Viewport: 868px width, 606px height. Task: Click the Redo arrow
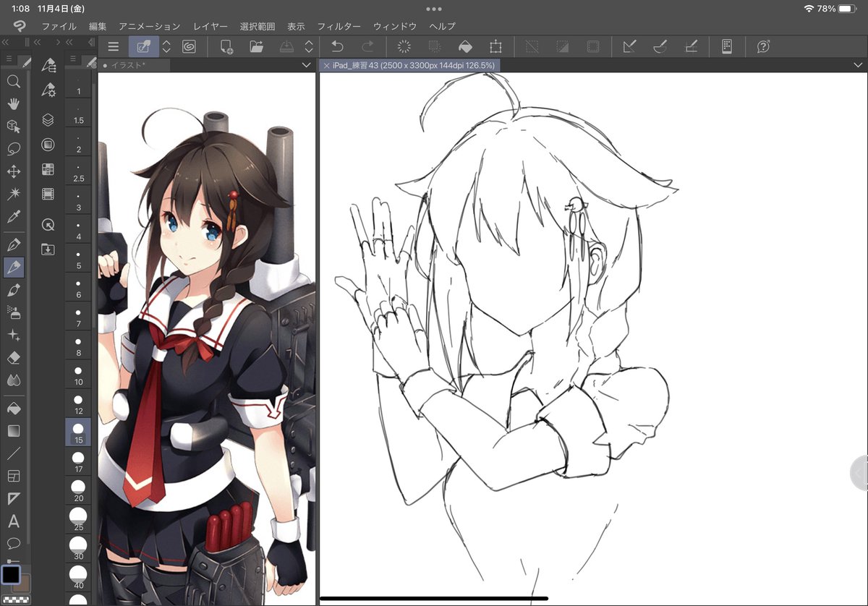(367, 47)
